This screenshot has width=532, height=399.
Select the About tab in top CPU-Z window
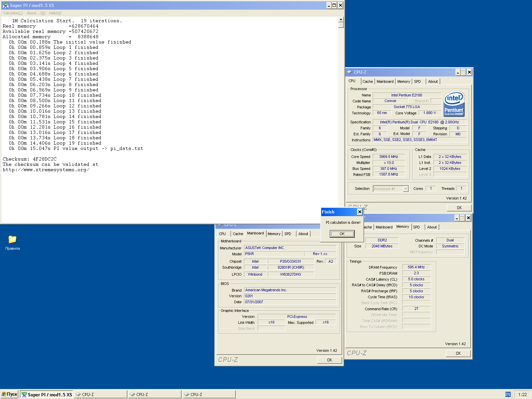point(433,81)
